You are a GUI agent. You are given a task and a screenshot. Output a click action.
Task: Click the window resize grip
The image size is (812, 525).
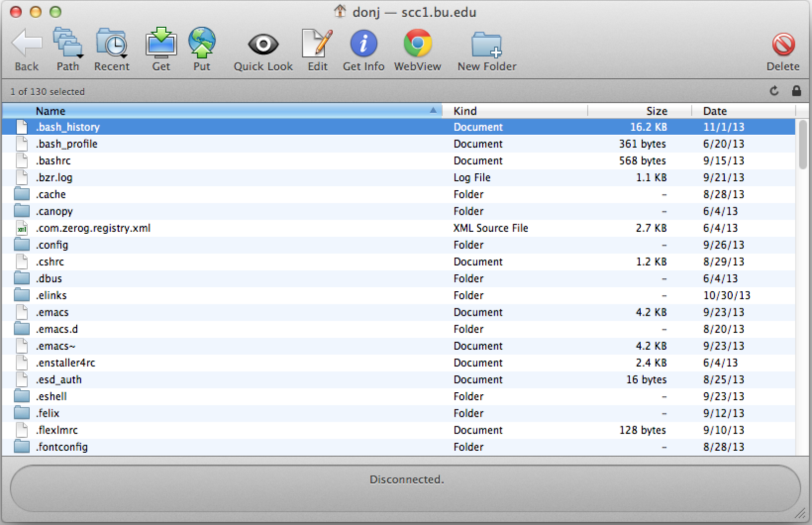point(800,513)
